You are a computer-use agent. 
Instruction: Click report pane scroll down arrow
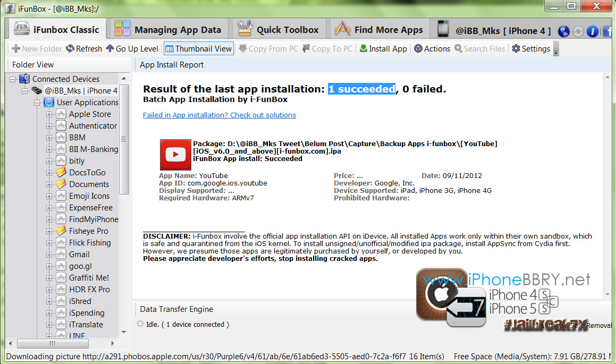point(607,294)
